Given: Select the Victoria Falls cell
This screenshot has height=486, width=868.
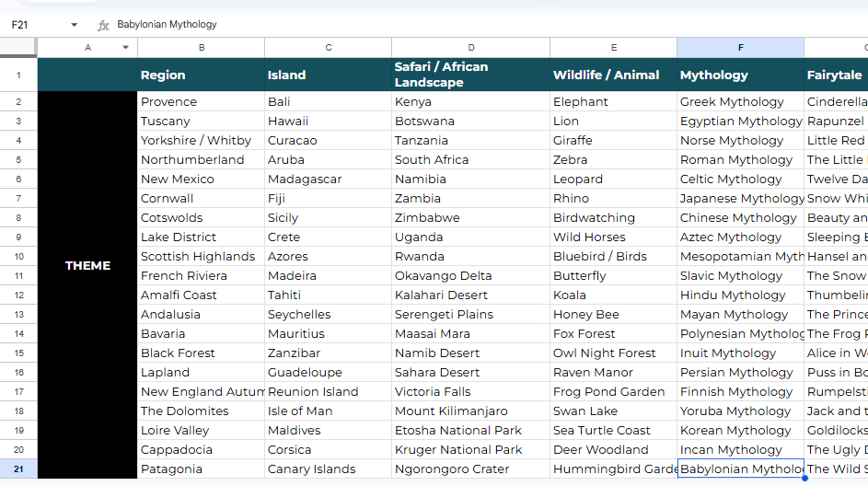Looking at the screenshot, I should (471, 391).
